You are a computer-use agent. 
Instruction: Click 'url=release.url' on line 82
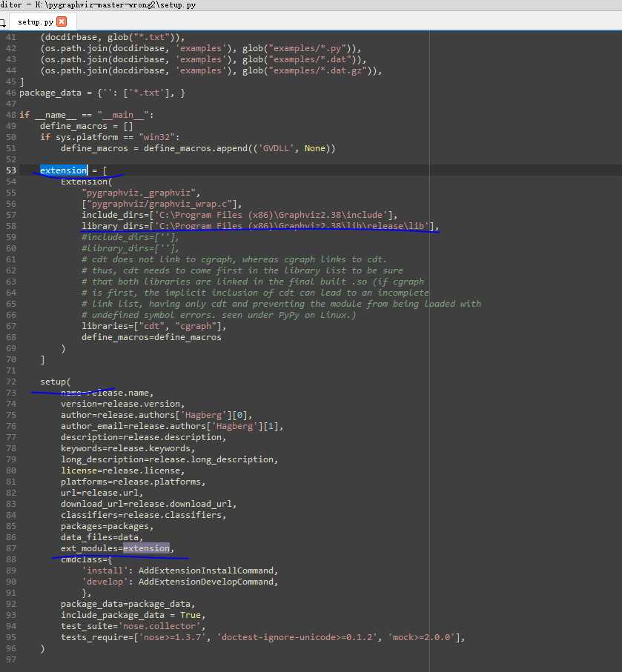tap(102, 493)
